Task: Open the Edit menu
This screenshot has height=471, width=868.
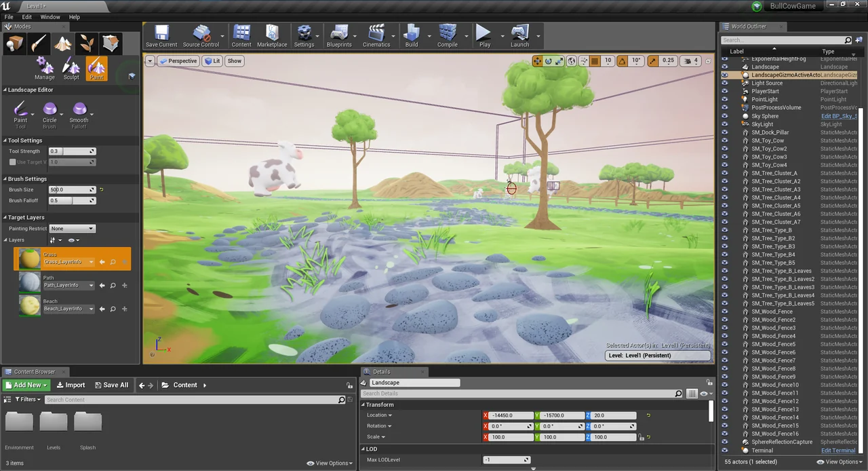Action: pos(27,17)
